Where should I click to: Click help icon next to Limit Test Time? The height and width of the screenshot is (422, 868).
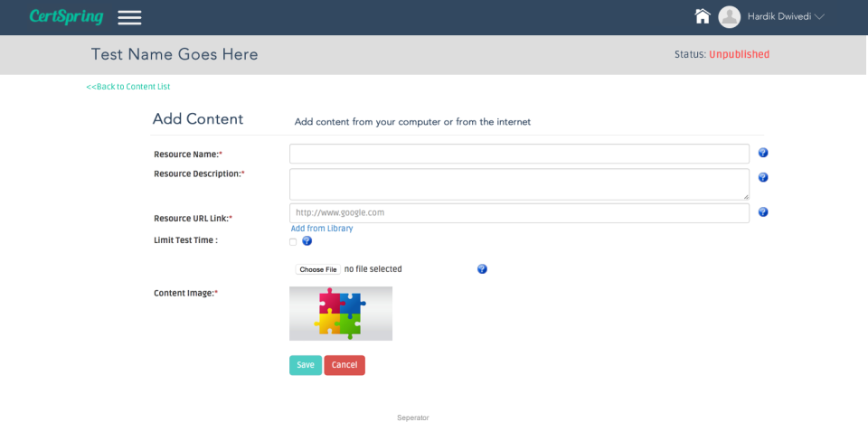307,241
